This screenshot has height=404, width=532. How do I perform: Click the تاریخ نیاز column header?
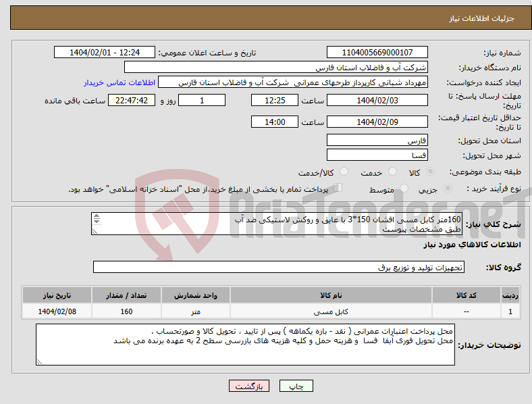[x=57, y=295]
